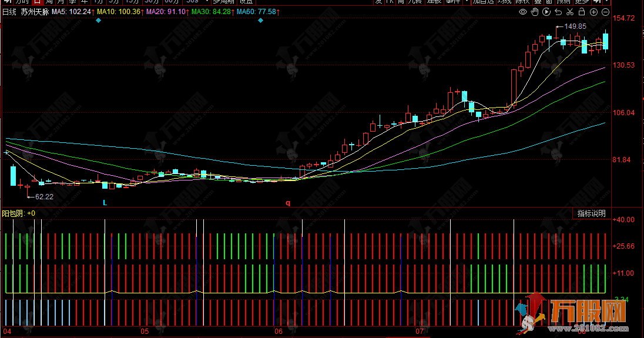Viewport: 644px width, 338px height.
Task: Click the cyan L marker under candles
Action: click(105, 202)
